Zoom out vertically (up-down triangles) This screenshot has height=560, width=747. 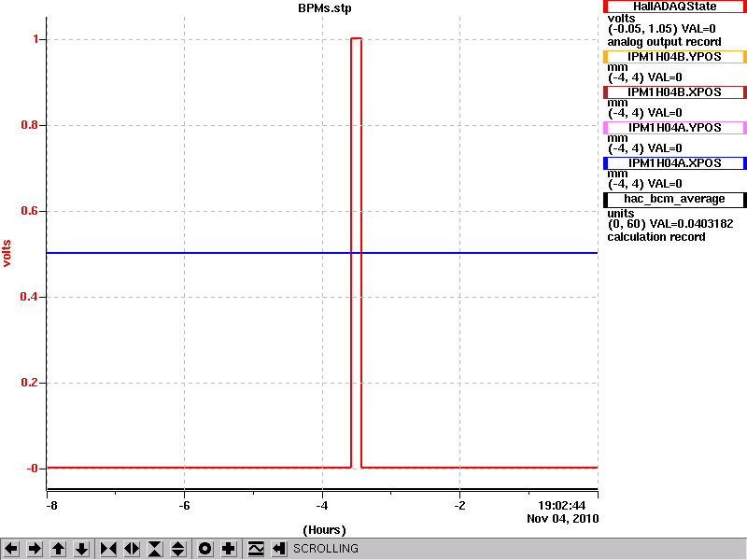pos(178,549)
